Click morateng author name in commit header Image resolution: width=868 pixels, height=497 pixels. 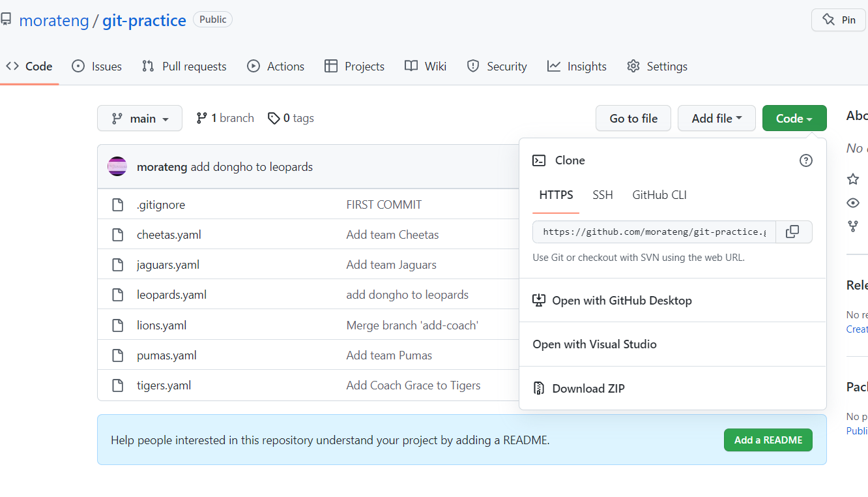(162, 167)
